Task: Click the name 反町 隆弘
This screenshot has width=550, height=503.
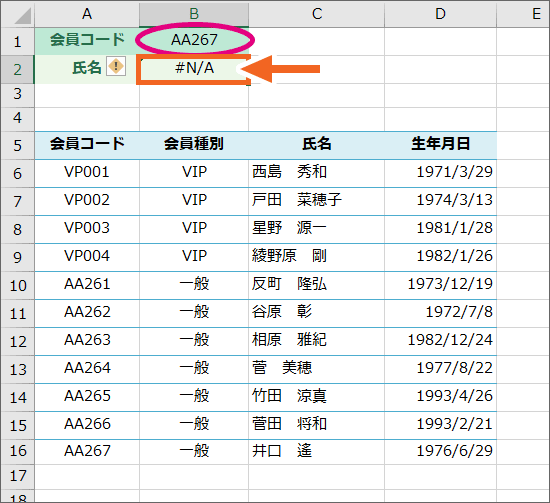Action: [289, 284]
